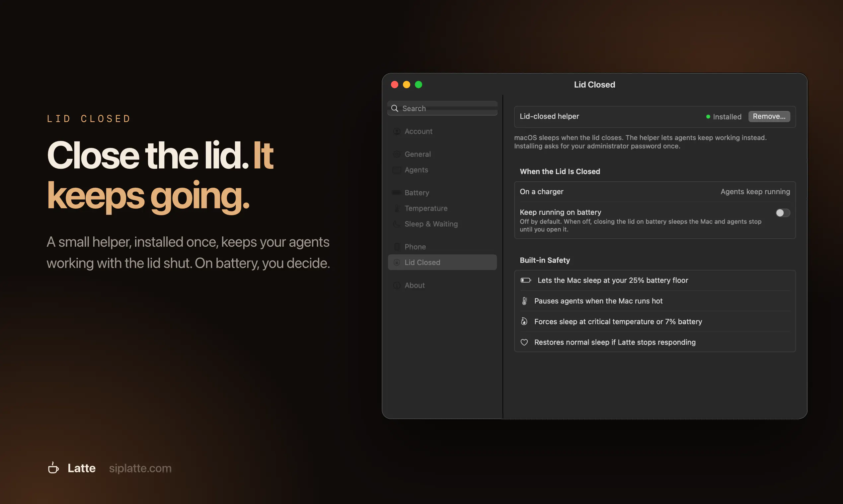
Task: Click the heart icon beside Restores normal sleep
Action: pos(524,342)
